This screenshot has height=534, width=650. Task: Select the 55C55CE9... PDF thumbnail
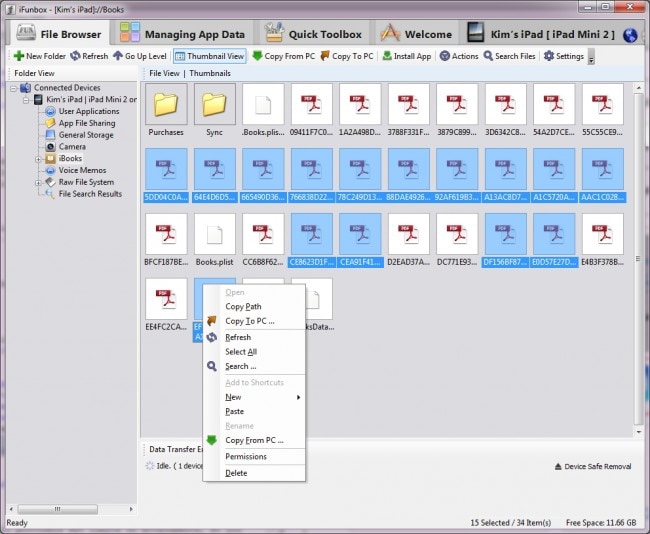coord(602,104)
